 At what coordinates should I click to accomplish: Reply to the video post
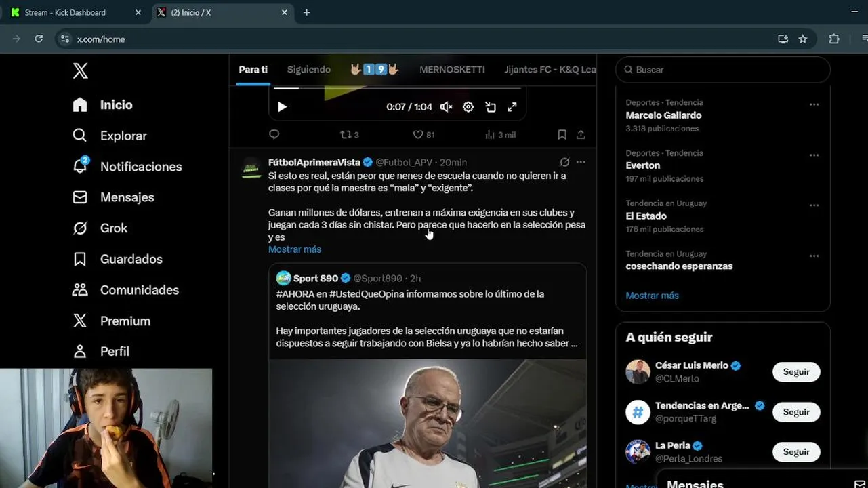click(x=274, y=134)
